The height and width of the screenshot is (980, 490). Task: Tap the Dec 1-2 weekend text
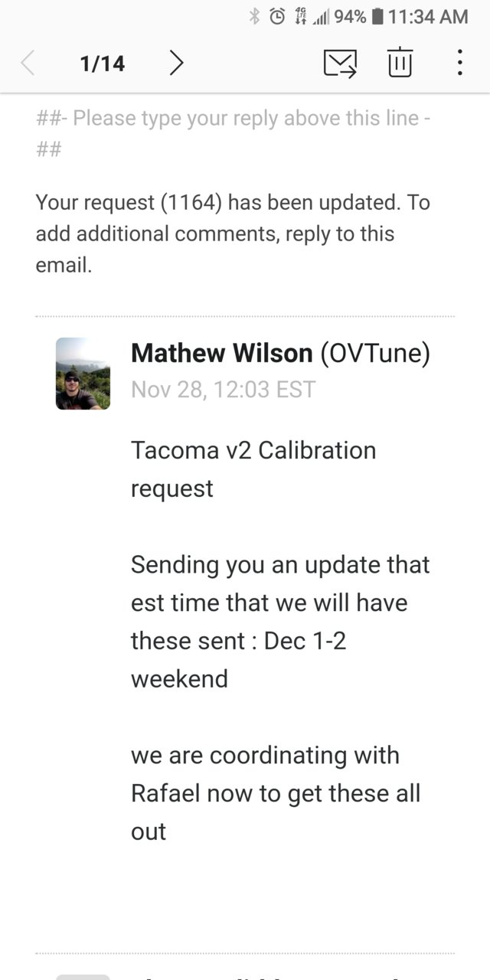click(x=239, y=659)
